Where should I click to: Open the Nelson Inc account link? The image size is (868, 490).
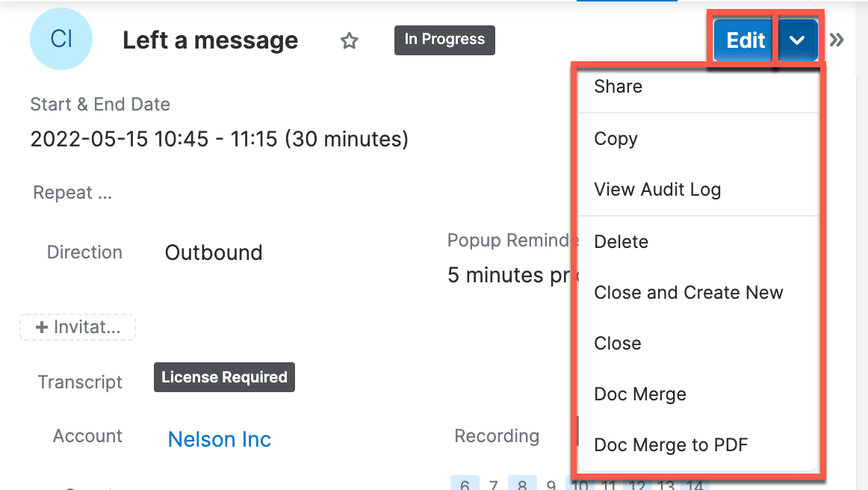tap(219, 439)
